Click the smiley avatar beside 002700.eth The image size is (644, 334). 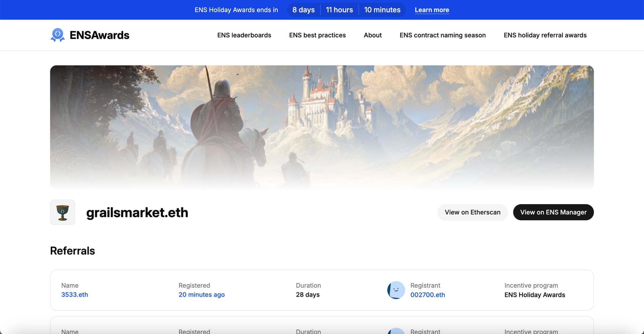396,290
